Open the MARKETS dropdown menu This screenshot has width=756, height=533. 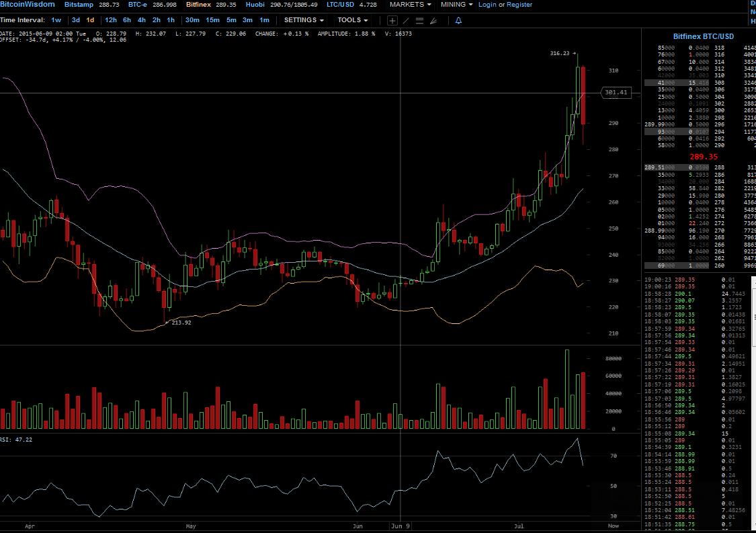click(x=410, y=4)
